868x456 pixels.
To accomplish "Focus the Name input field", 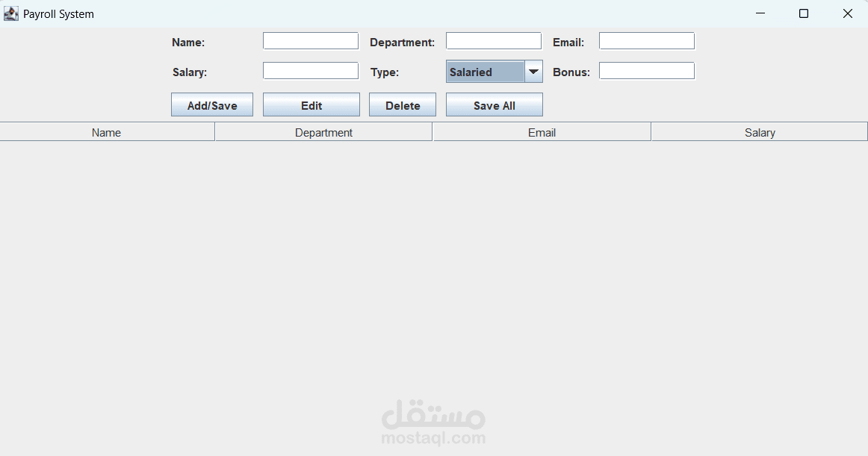I will pyautogui.click(x=311, y=41).
